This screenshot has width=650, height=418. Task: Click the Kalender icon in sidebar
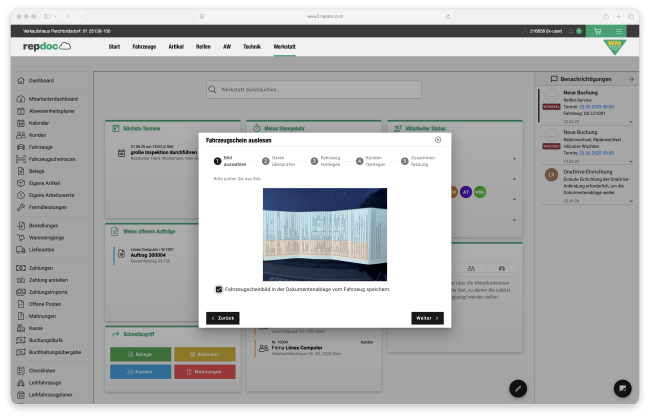click(x=22, y=123)
